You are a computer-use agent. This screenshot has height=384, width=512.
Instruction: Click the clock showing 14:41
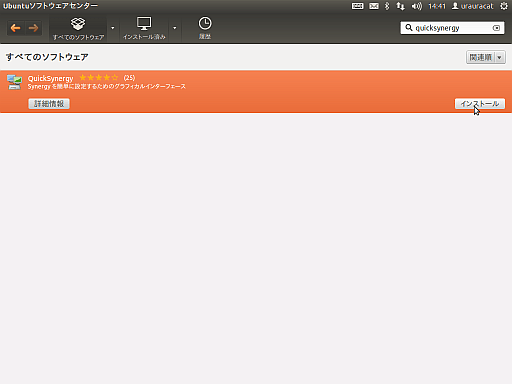pyautogui.click(x=437, y=6)
